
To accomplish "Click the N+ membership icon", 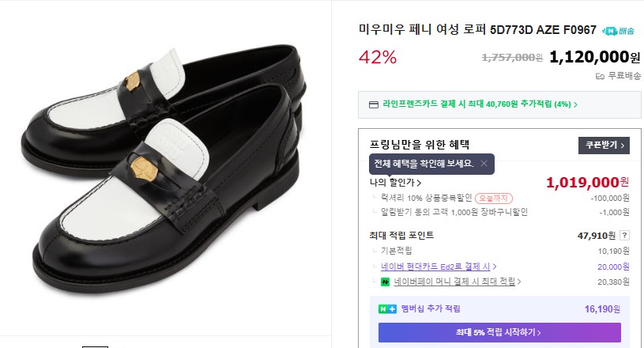I will 387,308.
